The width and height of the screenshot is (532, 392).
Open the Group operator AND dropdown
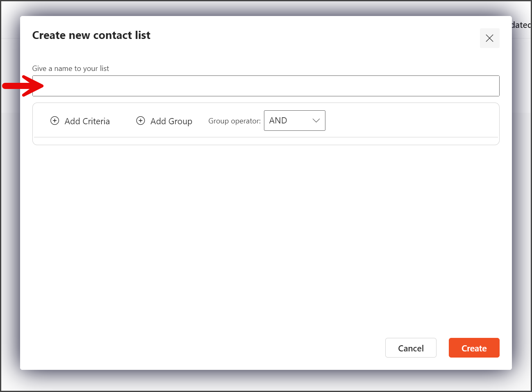[x=294, y=121]
